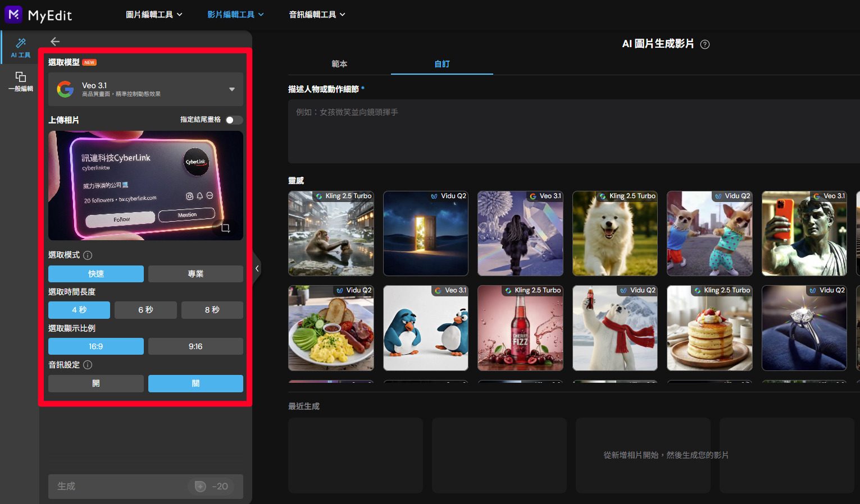Click the credit coin icon on 生成 button
Viewport: 860px width, 504px height.
coord(200,486)
